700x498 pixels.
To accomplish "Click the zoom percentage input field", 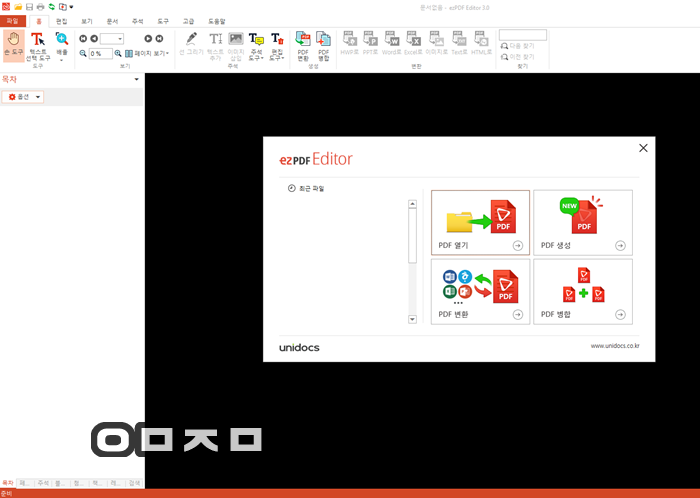I will pos(100,54).
